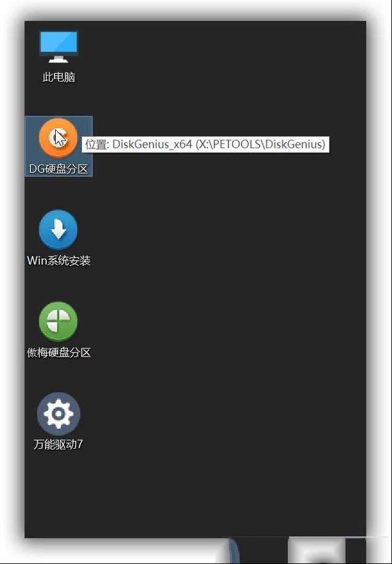Screen dimensions: 392x564
Task: Select the 万能驱动7 label text
Action: coord(58,444)
